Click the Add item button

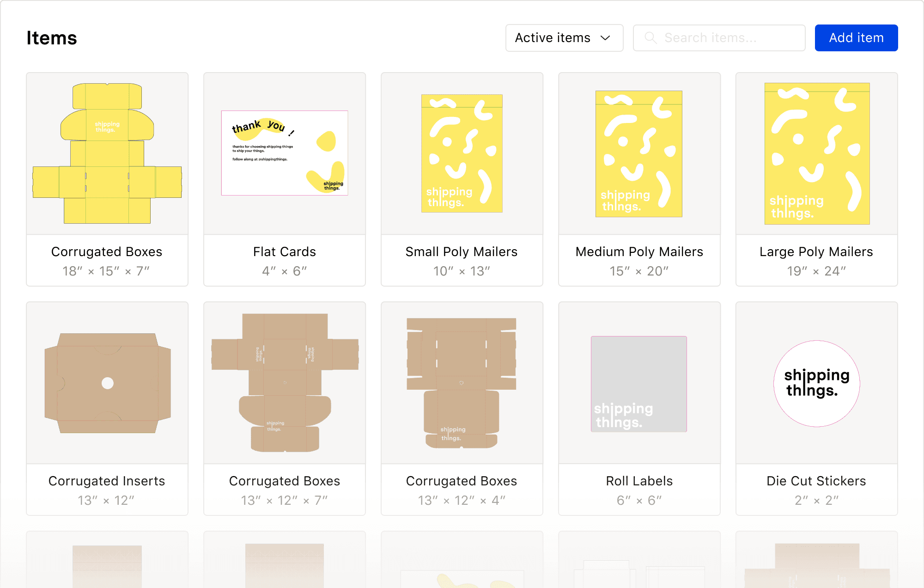(856, 38)
